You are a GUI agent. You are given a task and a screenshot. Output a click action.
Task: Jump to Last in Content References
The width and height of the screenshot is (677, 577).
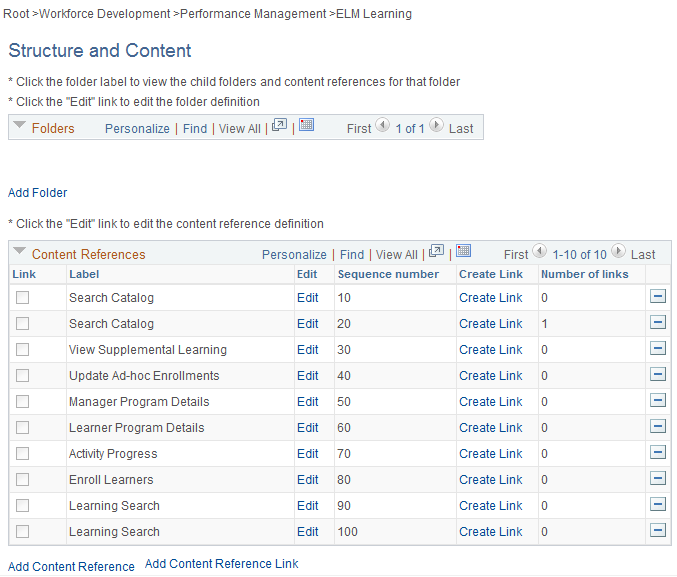643,255
